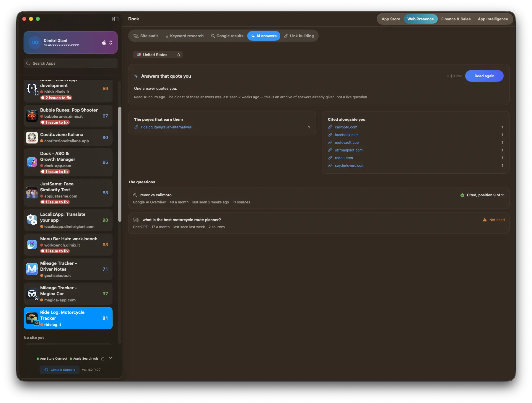This screenshot has width=532, height=403.
Task: Click the 'ver. 4.0 (400)' version label
Action: click(x=92, y=370)
